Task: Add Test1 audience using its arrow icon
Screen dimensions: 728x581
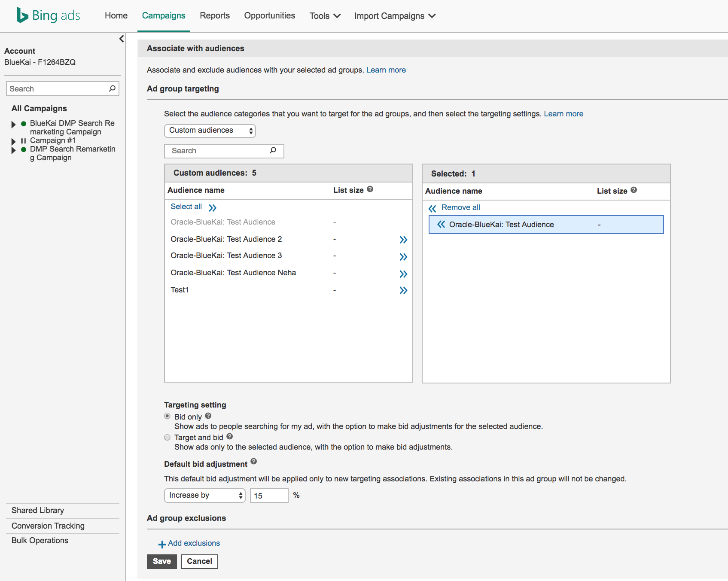Action: pos(403,291)
